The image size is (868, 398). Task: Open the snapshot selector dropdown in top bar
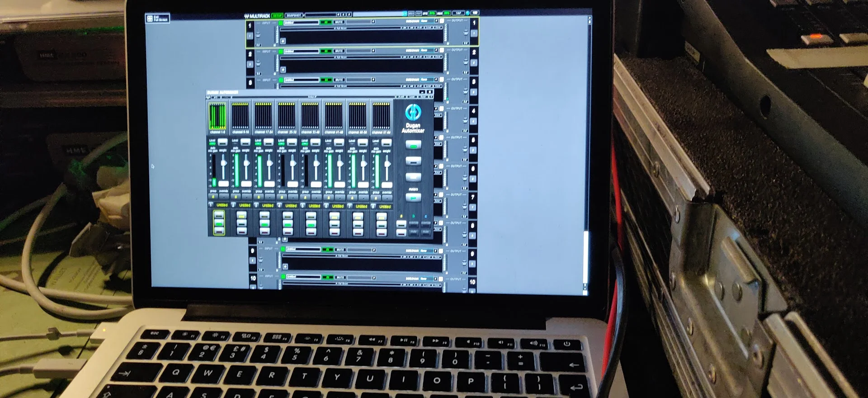coord(338,14)
